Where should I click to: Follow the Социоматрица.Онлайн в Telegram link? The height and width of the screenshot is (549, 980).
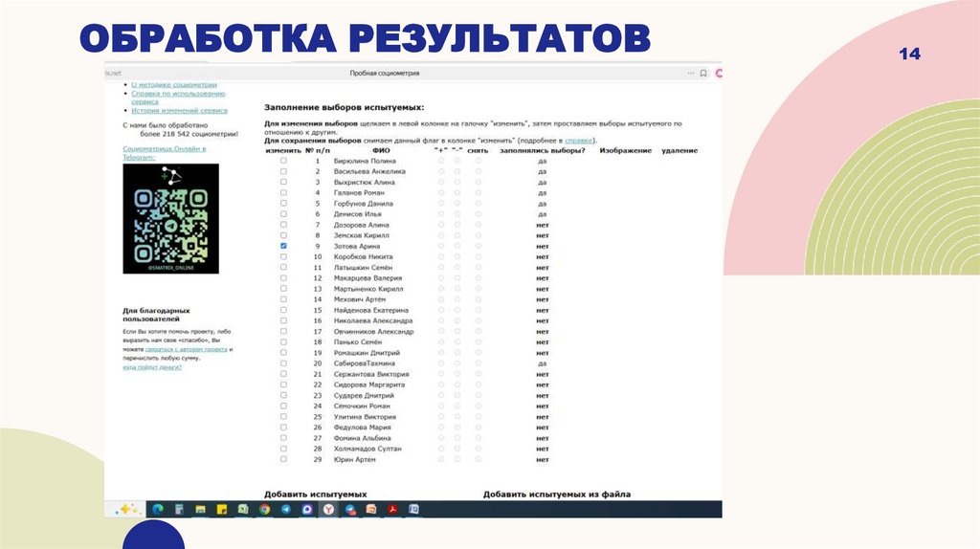164,153
